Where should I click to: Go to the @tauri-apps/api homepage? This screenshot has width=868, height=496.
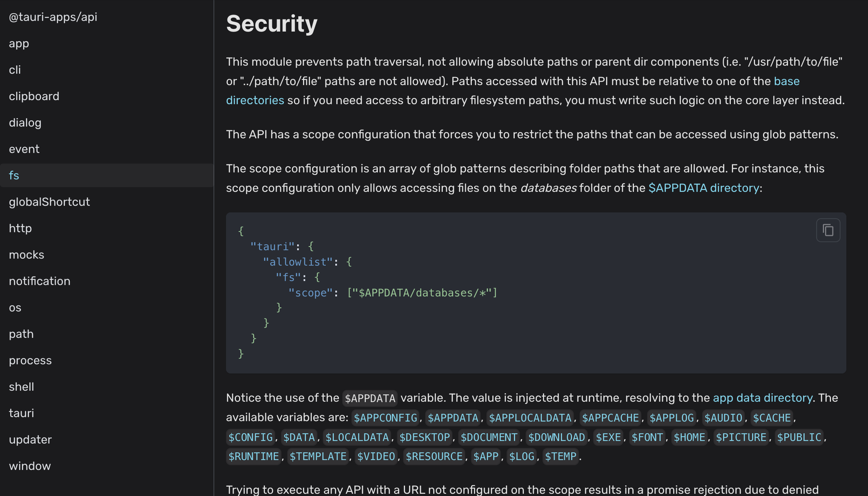[53, 17]
